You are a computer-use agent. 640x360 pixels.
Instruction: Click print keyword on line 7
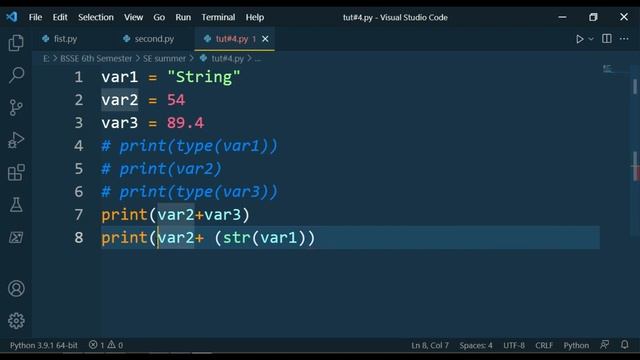click(124, 215)
